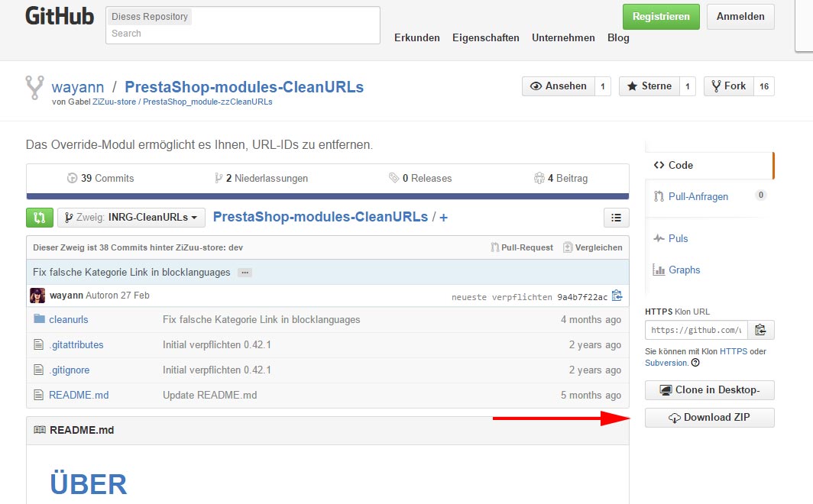Viewport: 813px width, 504px height.
Task: Open the wayann user link
Action: 78,87
